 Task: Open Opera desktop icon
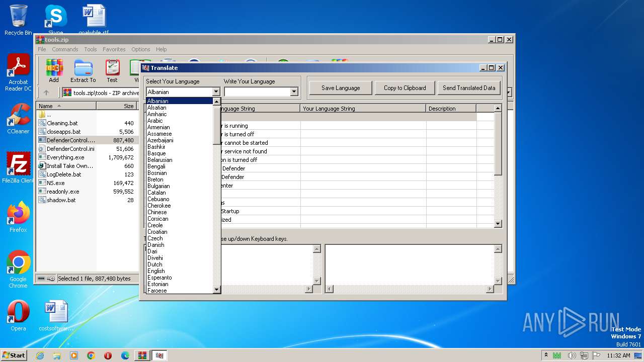coord(18,316)
